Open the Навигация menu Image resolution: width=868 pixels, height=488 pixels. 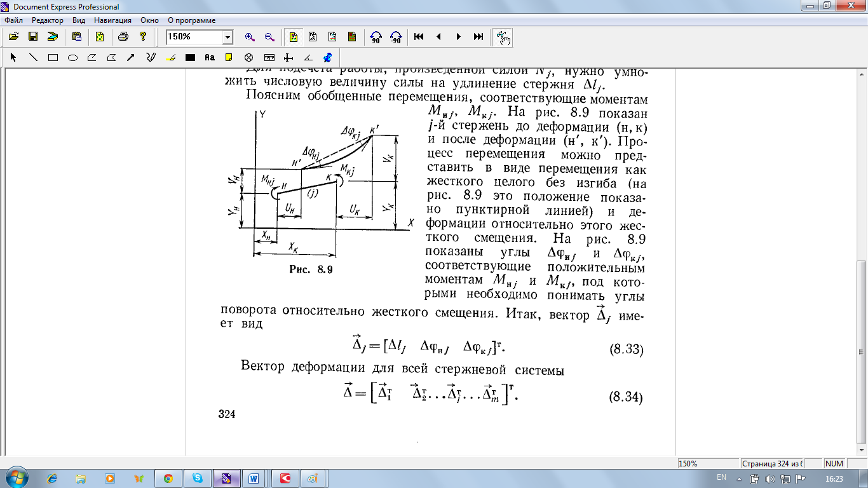(x=114, y=20)
